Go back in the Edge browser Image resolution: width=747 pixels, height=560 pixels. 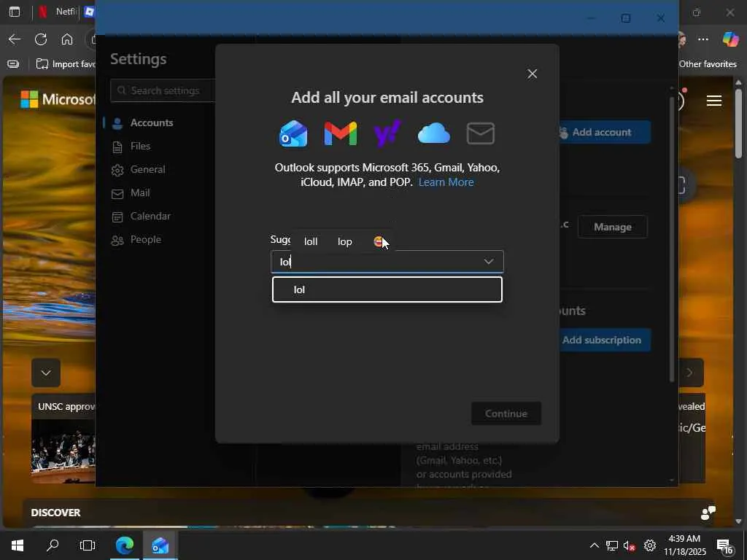coord(15,39)
